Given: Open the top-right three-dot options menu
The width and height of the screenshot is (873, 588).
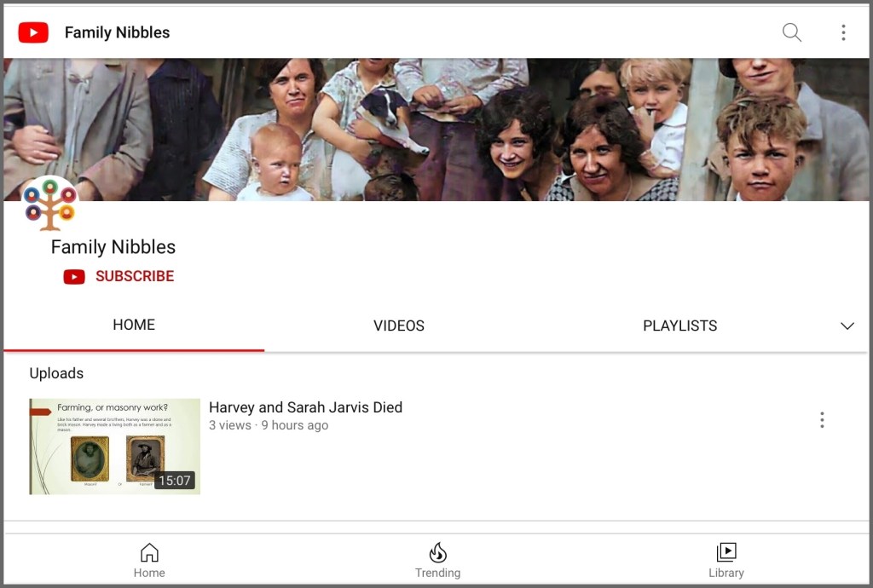Looking at the screenshot, I should point(842,32).
